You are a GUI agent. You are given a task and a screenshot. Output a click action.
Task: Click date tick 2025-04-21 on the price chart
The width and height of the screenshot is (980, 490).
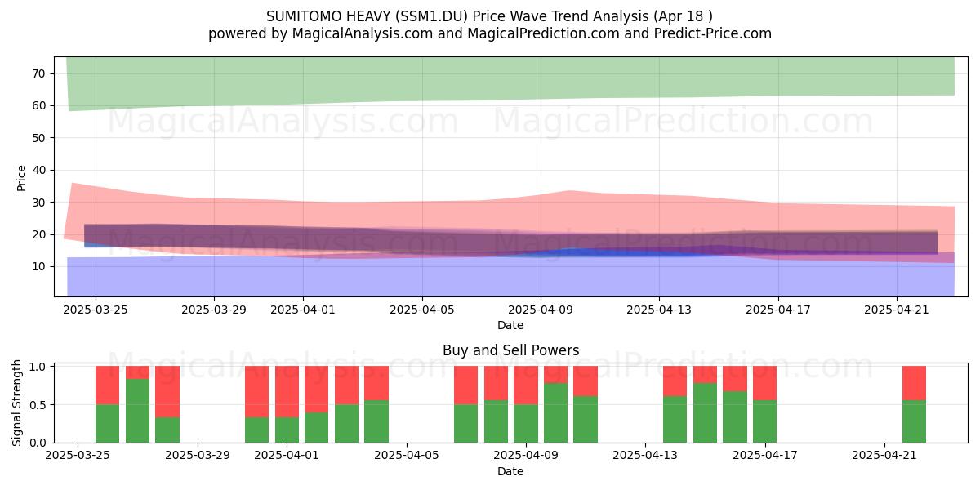[x=898, y=310]
